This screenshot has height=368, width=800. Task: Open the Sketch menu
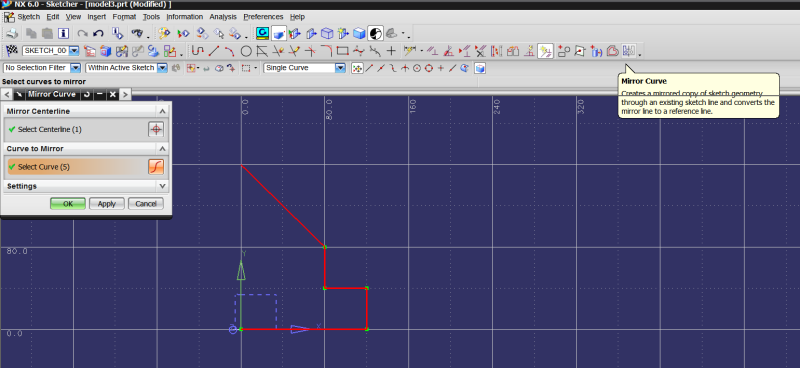(x=29, y=17)
